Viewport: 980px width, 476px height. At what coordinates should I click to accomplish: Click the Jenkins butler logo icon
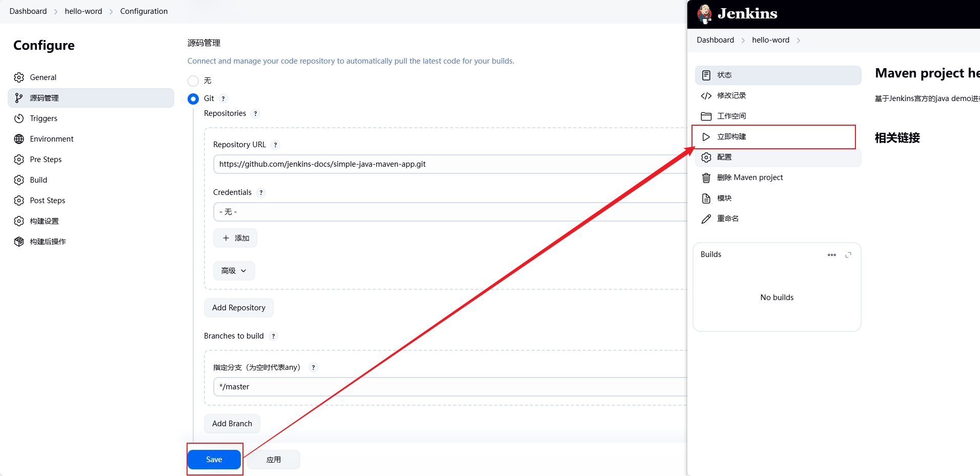[x=705, y=14]
